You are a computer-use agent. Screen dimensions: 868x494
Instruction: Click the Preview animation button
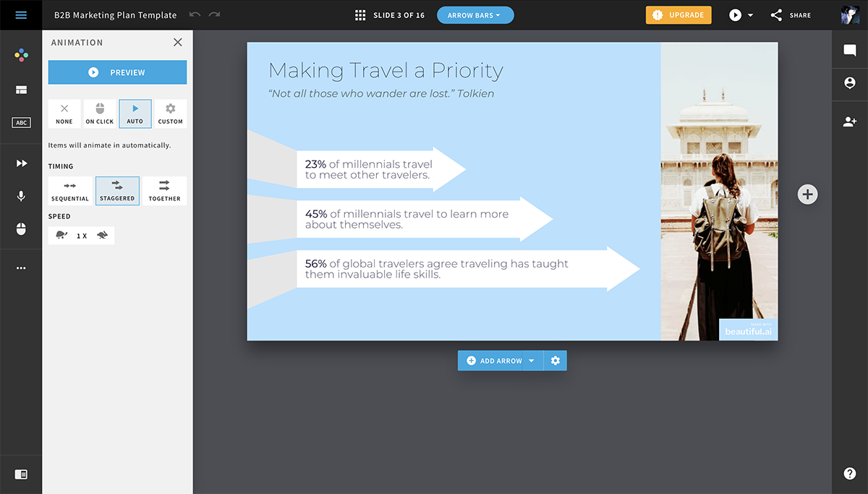pyautogui.click(x=117, y=72)
